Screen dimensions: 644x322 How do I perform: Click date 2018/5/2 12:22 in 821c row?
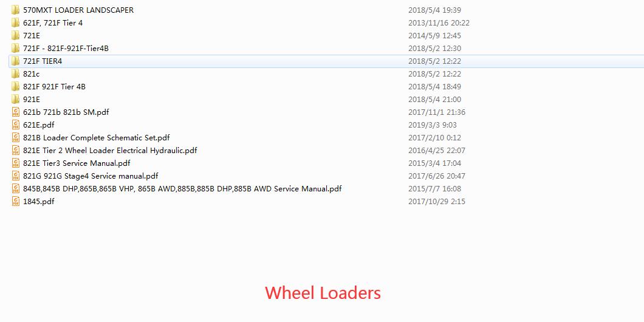[434, 74]
